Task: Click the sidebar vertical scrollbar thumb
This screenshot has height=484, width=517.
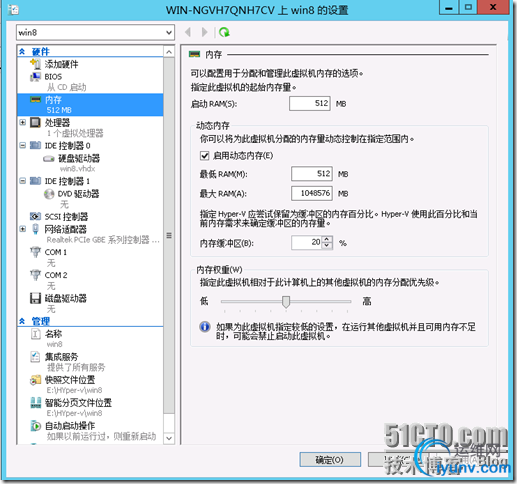Action: pyautogui.click(x=169, y=235)
